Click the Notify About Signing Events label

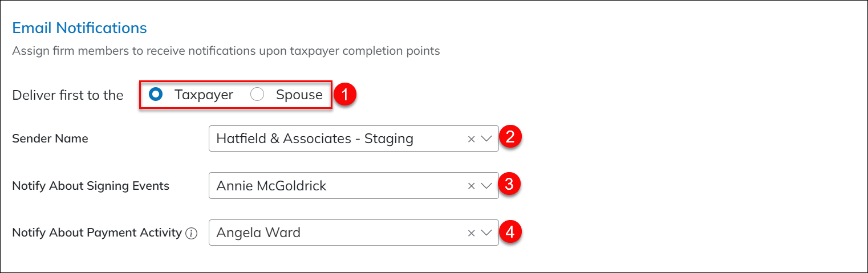91,186
